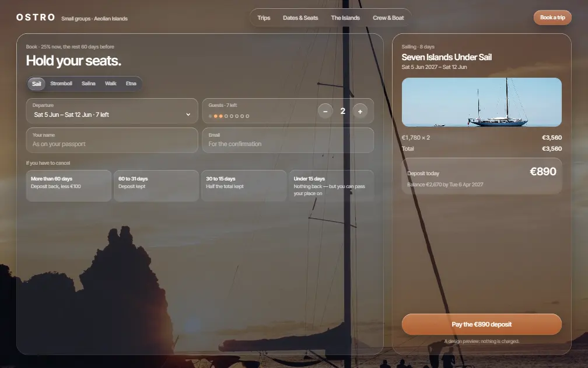Choose the Walk trip option
The width and height of the screenshot is (588, 368).
point(111,84)
